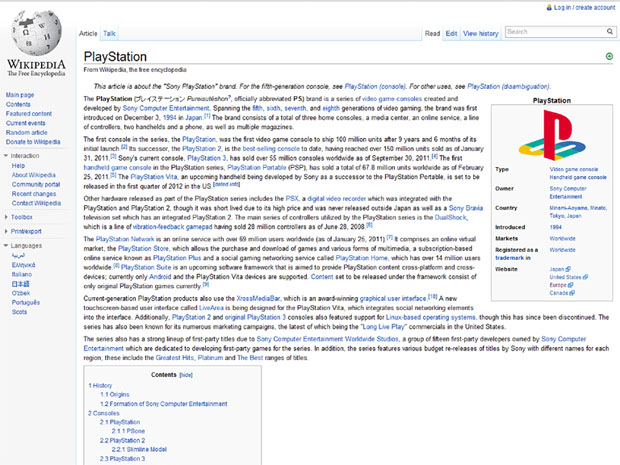
Task: Jump to 2 Consoles in contents
Action: 104,413
